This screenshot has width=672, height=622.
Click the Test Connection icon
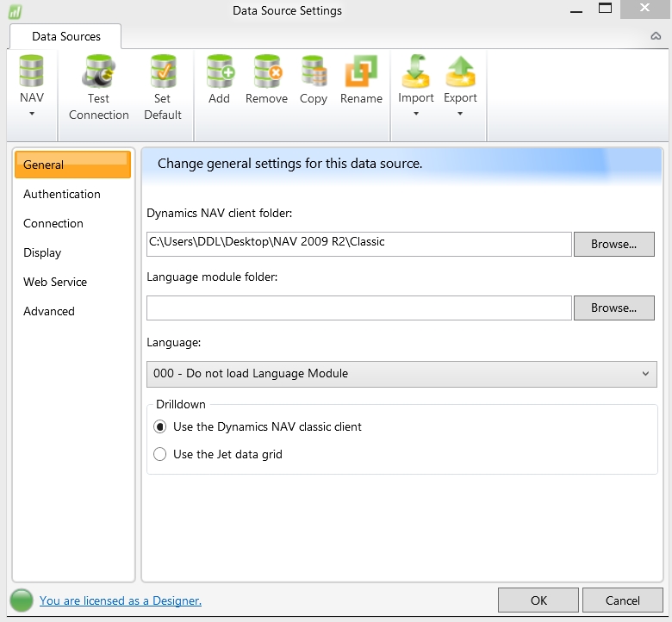98,72
